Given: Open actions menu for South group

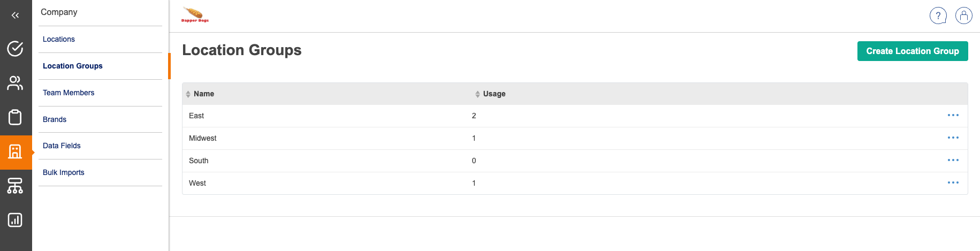Looking at the screenshot, I should [953, 161].
